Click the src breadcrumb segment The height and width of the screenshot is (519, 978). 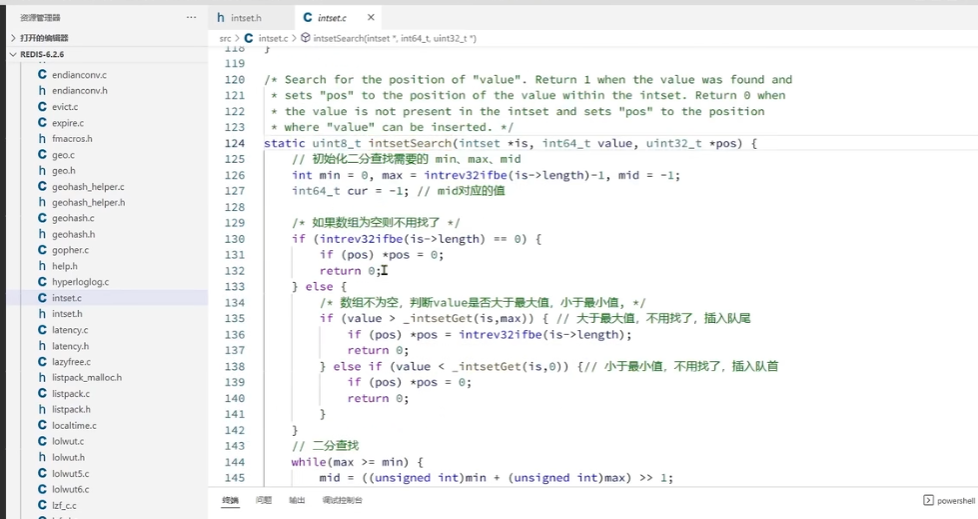click(225, 39)
